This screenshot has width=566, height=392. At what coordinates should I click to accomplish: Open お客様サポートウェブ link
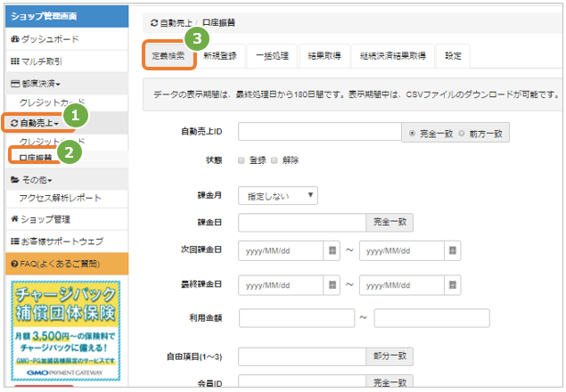click(x=67, y=241)
